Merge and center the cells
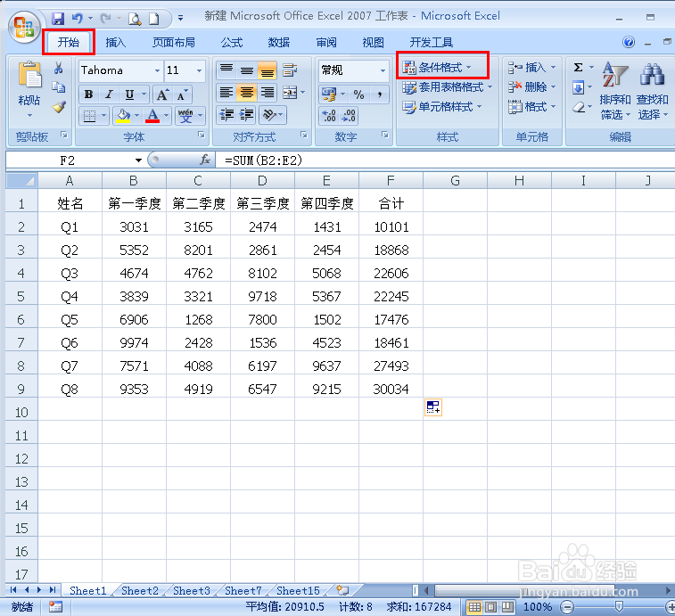675x616 pixels. 290,92
